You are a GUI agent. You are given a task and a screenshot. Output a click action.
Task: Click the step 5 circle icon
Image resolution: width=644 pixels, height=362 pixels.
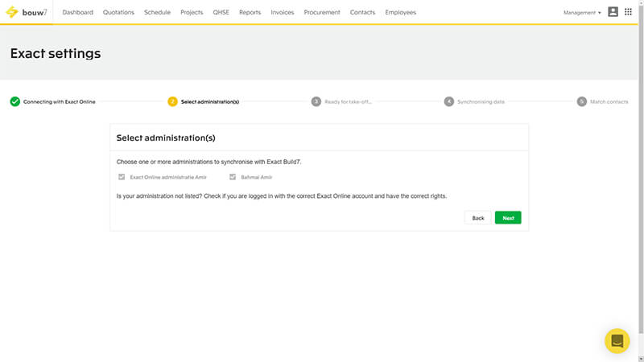581,101
